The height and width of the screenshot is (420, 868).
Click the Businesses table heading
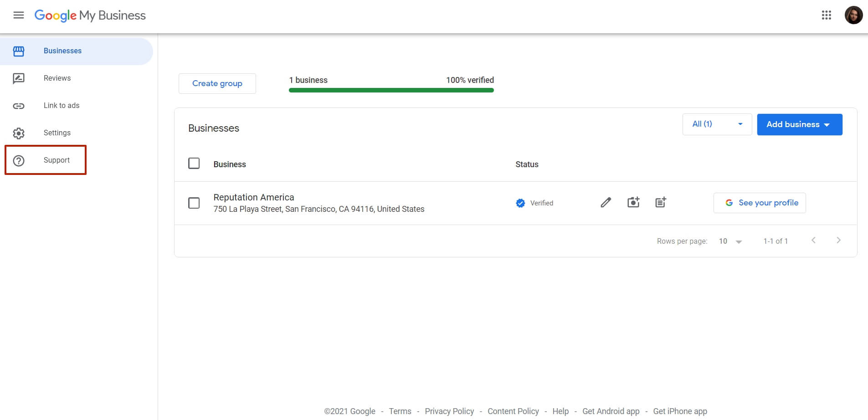(214, 128)
